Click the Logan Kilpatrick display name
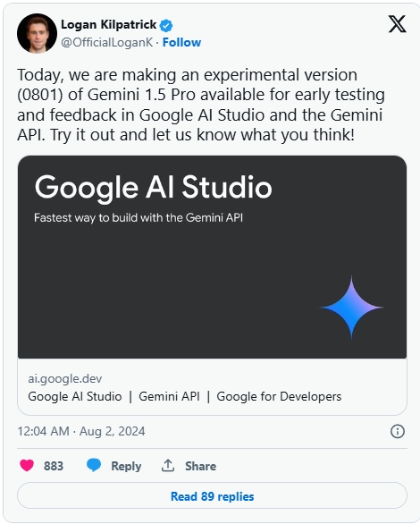420x524 pixels. pyautogui.click(x=108, y=24)
